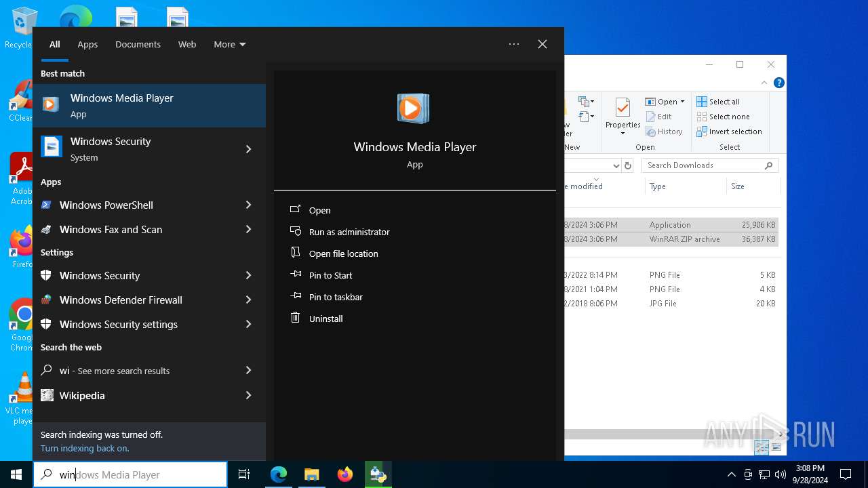Launch Firefox from the taskbar
Viewport: 868px width, 488px height.
[345, 474]
